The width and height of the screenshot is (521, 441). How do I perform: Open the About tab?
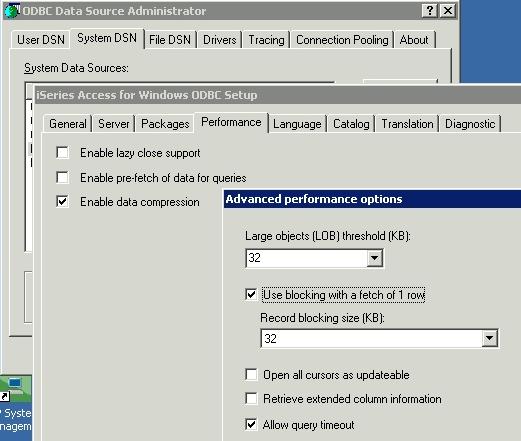(x=414, y=40)
